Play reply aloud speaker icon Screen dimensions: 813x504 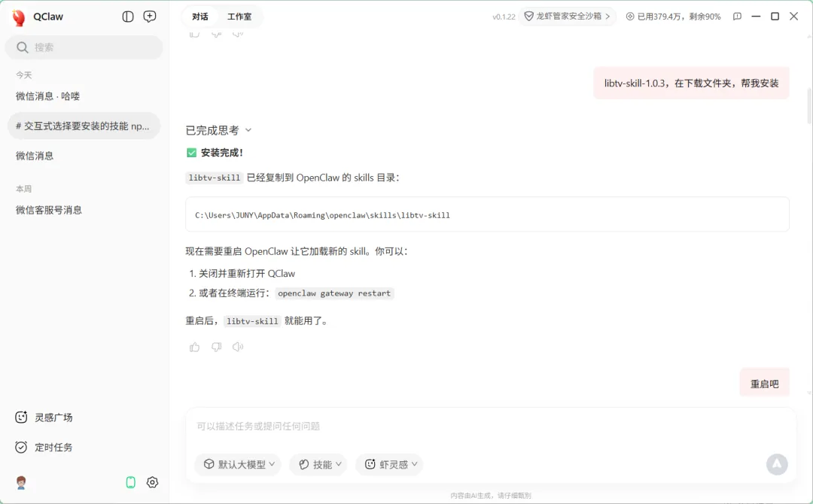[237, 347]
